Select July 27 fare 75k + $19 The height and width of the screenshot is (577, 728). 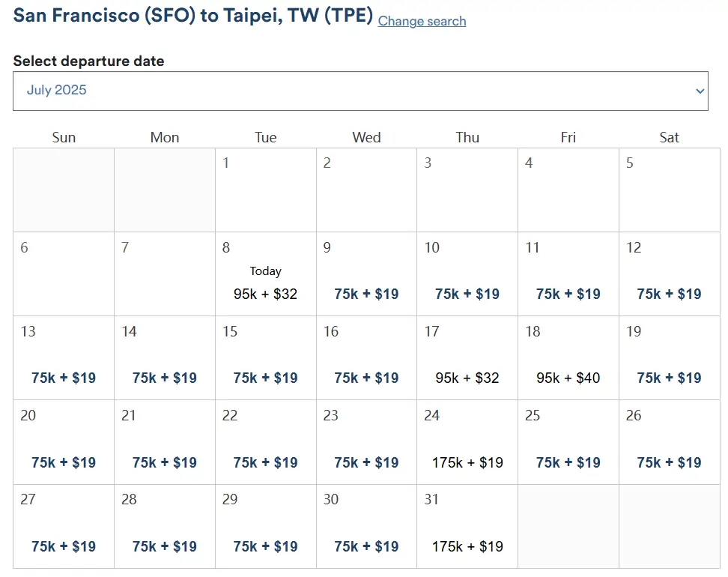(x=64, y=526)
